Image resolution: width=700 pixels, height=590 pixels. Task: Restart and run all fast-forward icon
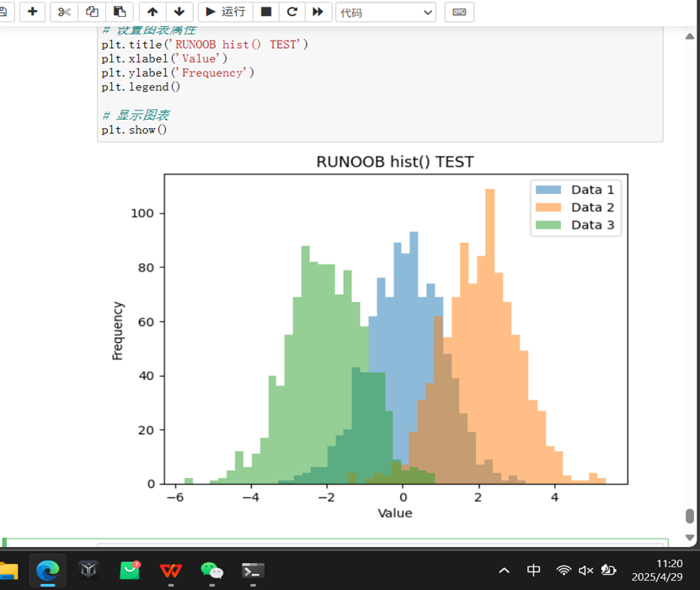(x=318, y=12)
